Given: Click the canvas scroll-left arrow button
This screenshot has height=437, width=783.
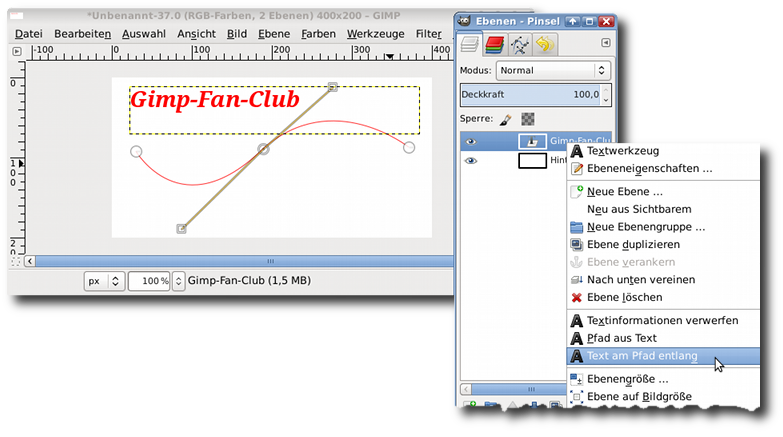Looking at the screenshot, I should pos(30,261).
